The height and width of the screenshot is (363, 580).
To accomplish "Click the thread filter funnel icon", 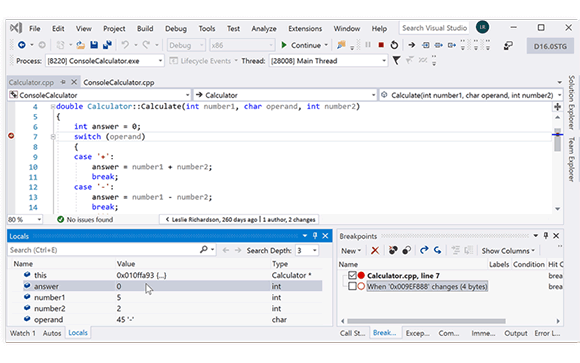I will click(396, 60).
